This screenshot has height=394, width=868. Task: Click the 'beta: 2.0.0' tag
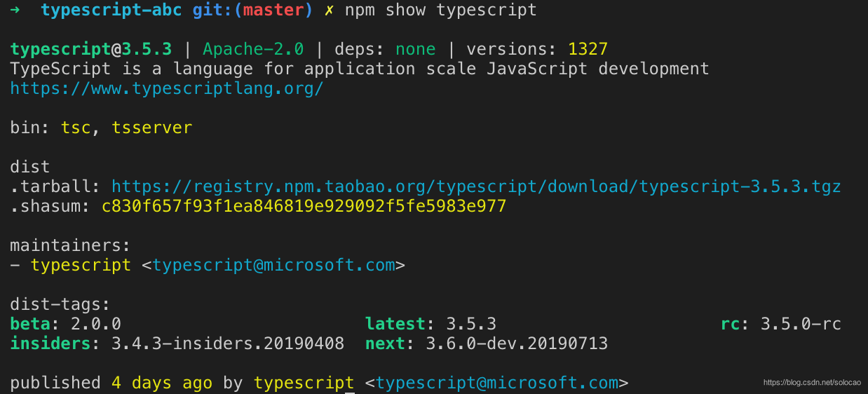[65, 325]
